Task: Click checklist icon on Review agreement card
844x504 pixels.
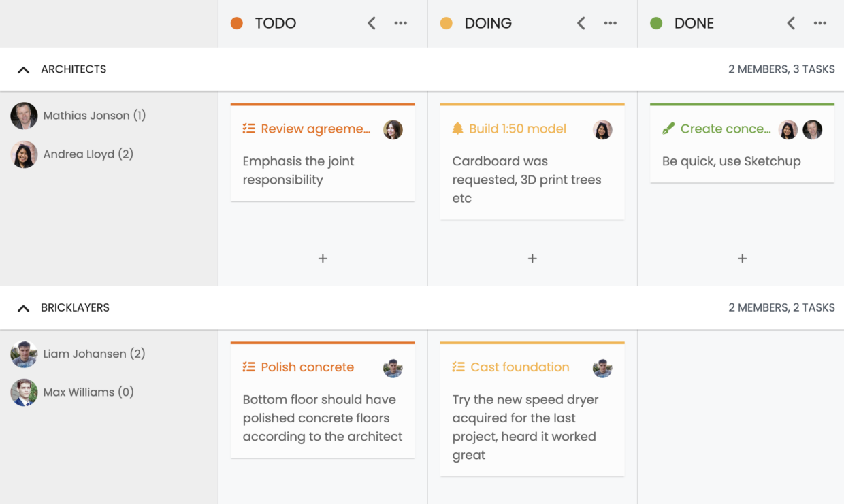Action: (x=248, y=129)
